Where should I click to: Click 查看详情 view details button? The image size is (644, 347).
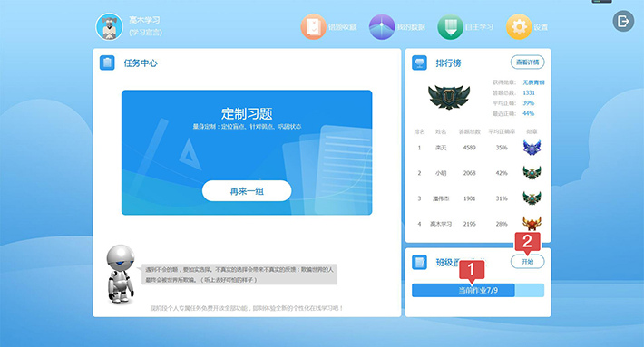527,63
